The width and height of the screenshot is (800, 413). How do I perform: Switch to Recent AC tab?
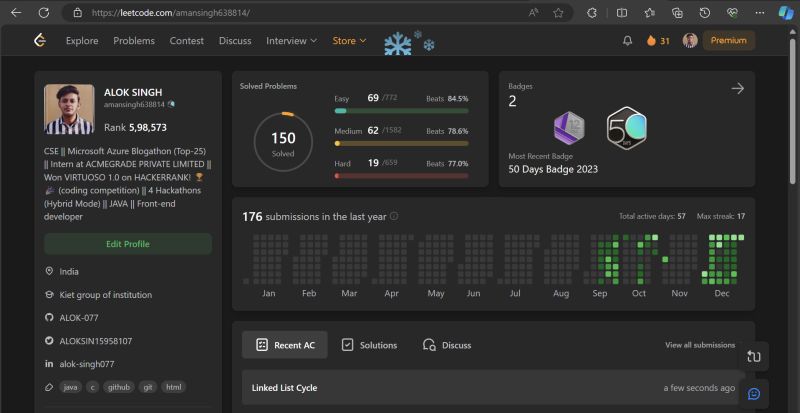pyautogui.click(x=285, y=345)
